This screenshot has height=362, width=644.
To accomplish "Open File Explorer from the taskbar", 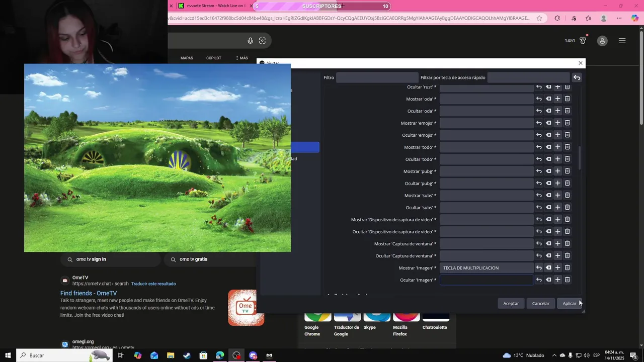I will (x=170, y=355).
